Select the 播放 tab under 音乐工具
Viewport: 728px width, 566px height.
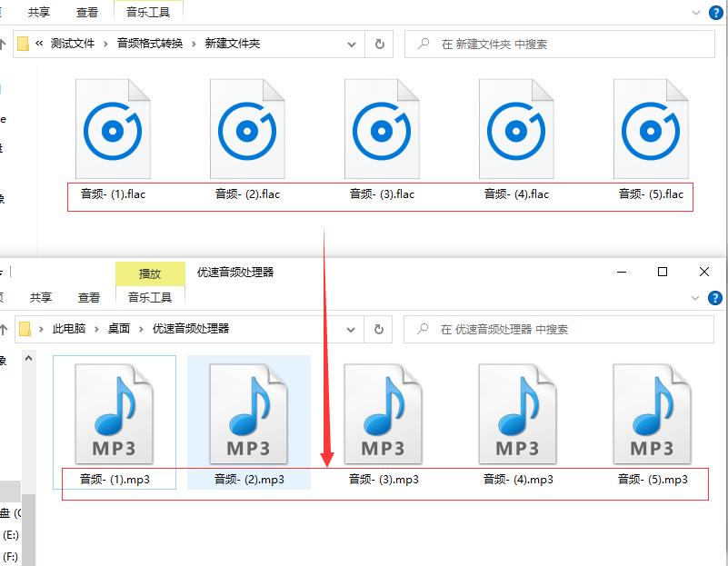pos(151,273)
